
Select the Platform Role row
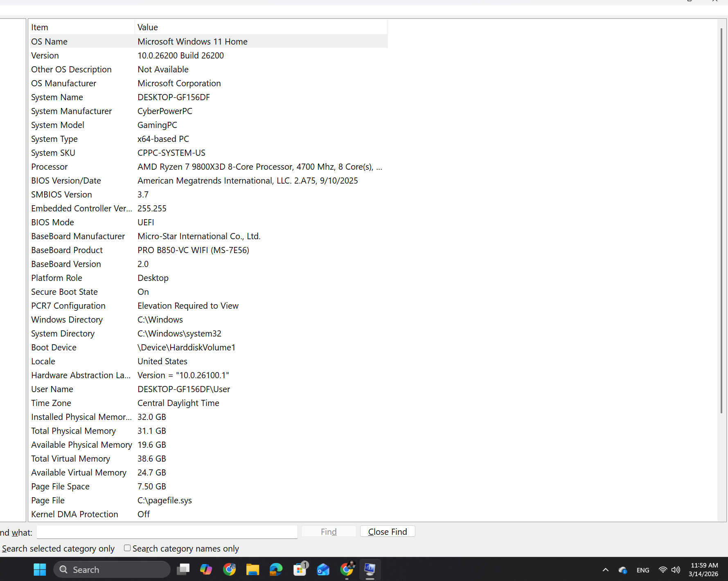tap(209, 278)
